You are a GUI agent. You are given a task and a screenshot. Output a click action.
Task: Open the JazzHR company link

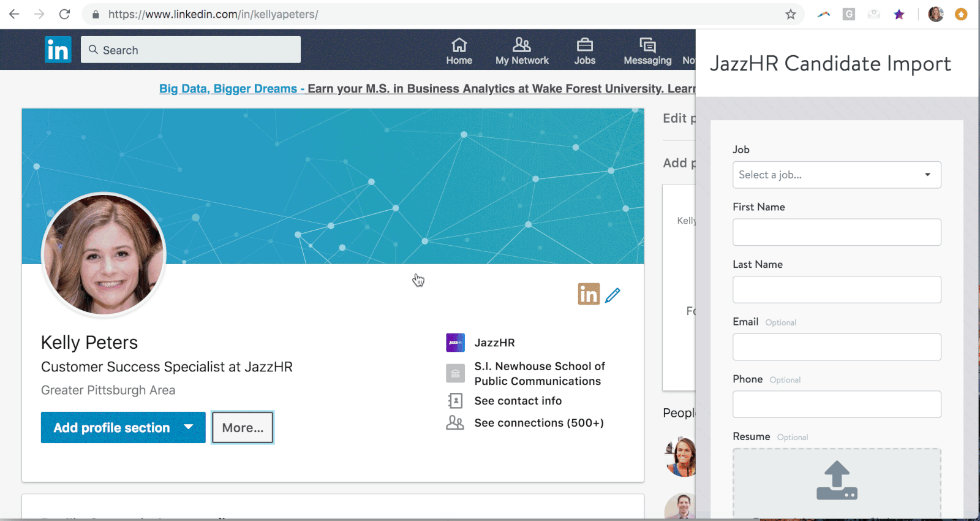tap(494, 343)
